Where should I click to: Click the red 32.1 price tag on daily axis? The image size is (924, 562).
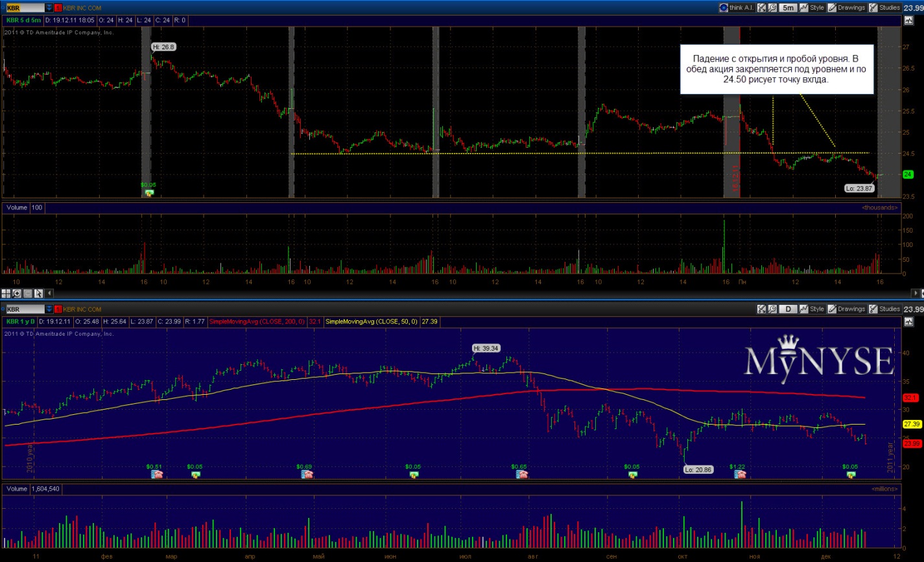point(912,398)
